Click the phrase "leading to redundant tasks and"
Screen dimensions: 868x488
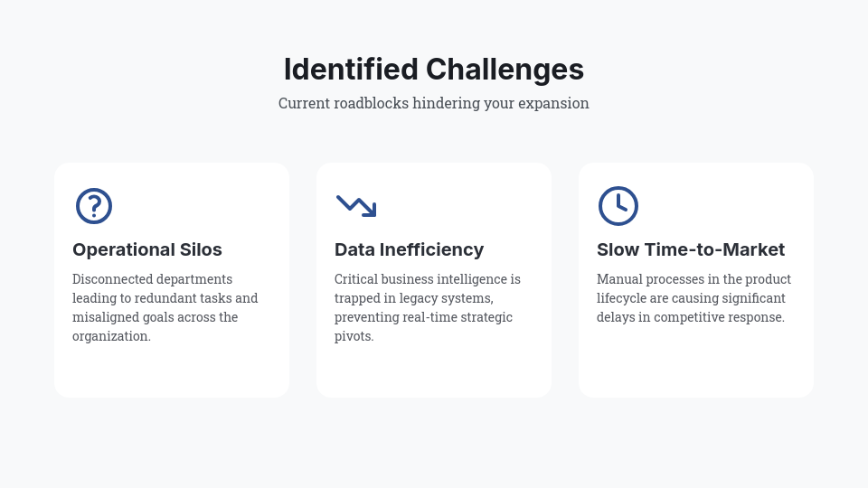coord(165,298)
